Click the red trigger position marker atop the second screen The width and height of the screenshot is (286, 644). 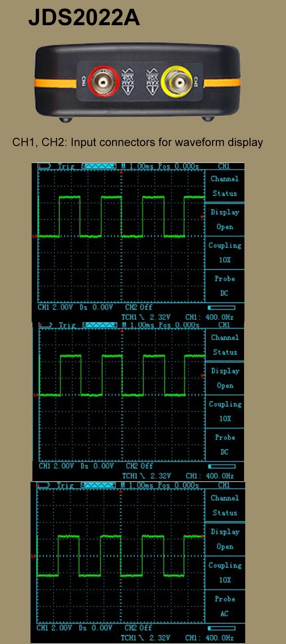(122, 332)
